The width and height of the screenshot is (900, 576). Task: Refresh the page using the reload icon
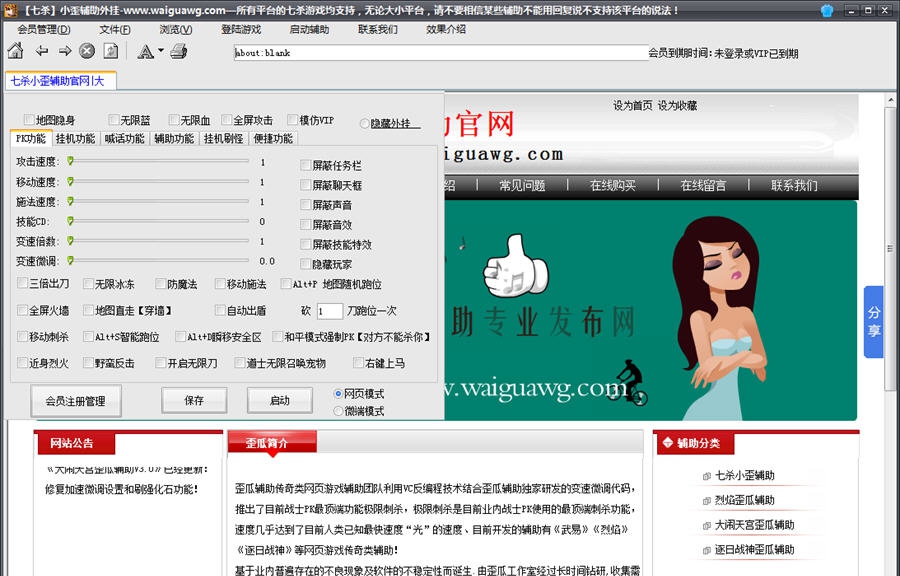click(111, 51)
